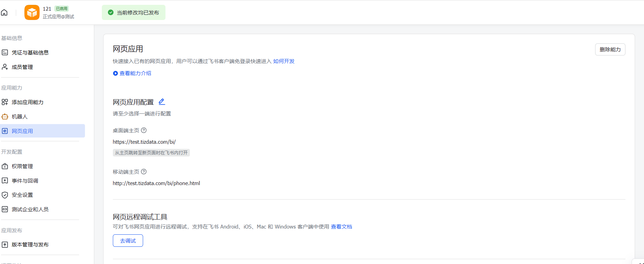Click the 删除能力 button
Screen dimensions: 644x264
(610, 49)
